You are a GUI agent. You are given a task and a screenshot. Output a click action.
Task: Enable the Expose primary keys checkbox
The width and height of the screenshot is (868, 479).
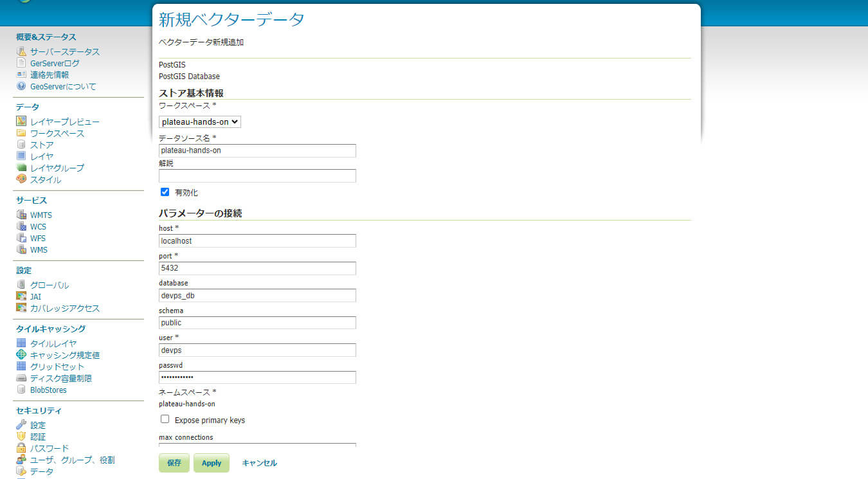coord(165,419)
